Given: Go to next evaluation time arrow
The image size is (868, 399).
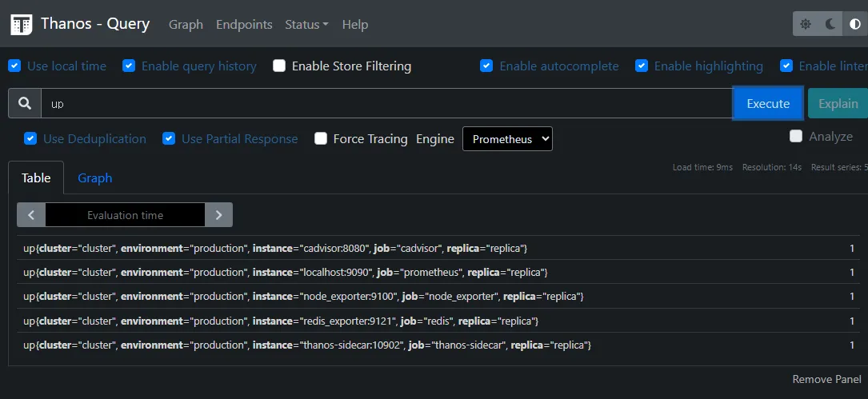Looking at the screenshot, I should pyautogui.click(x=218, y=215).
